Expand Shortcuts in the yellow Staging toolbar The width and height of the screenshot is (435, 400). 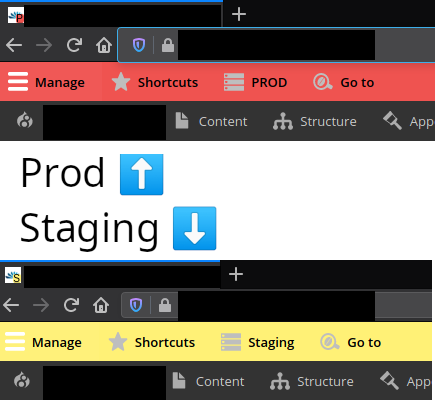coord(152,342)
